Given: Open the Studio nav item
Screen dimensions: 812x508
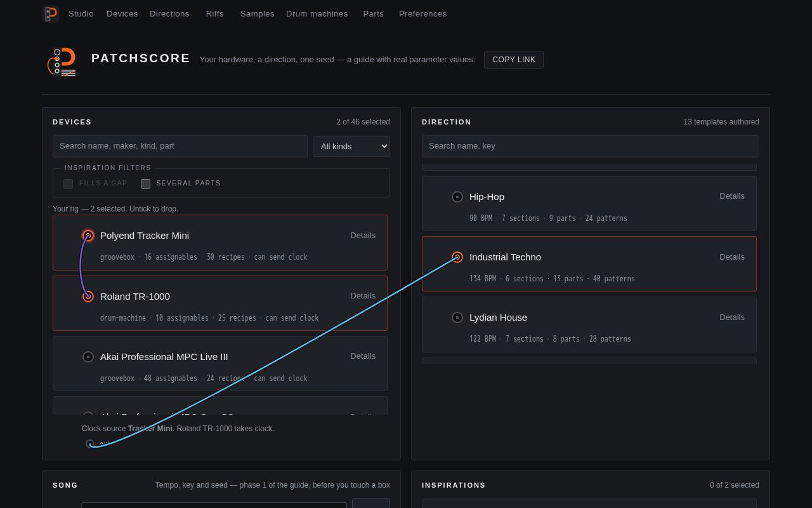Looking at the screenshot, I should coord(81,13).
